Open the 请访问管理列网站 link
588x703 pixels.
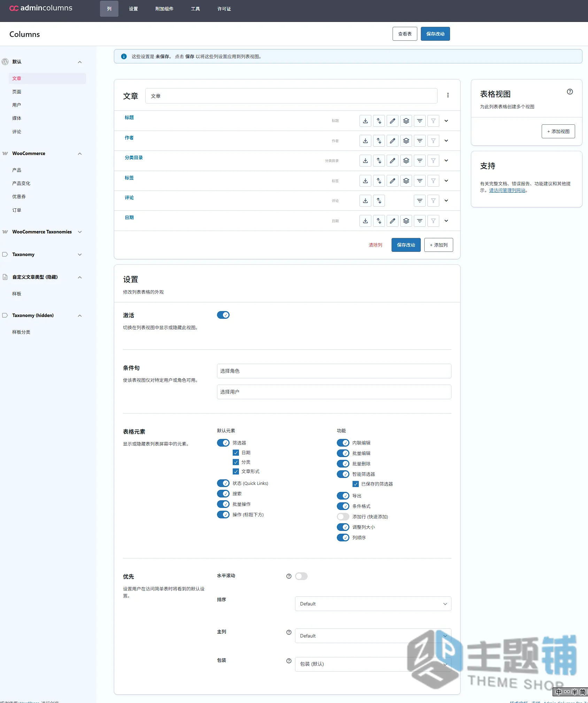[x=507, y=190]
